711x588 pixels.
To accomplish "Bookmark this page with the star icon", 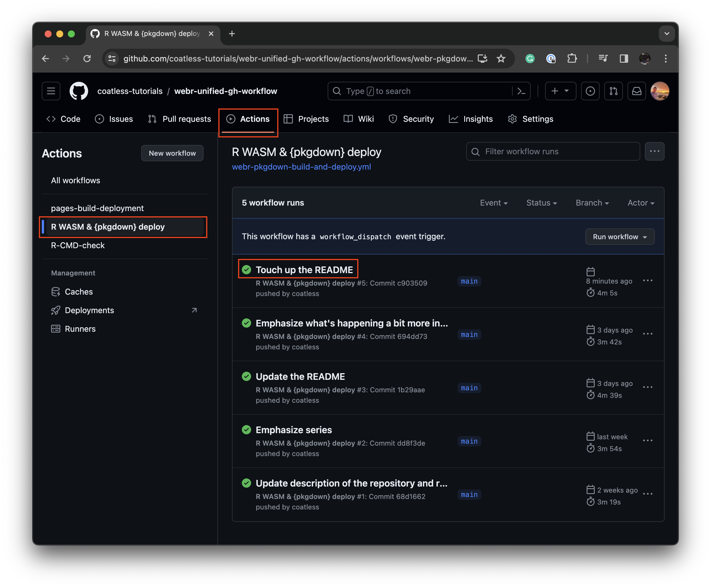I will (501, 59).
